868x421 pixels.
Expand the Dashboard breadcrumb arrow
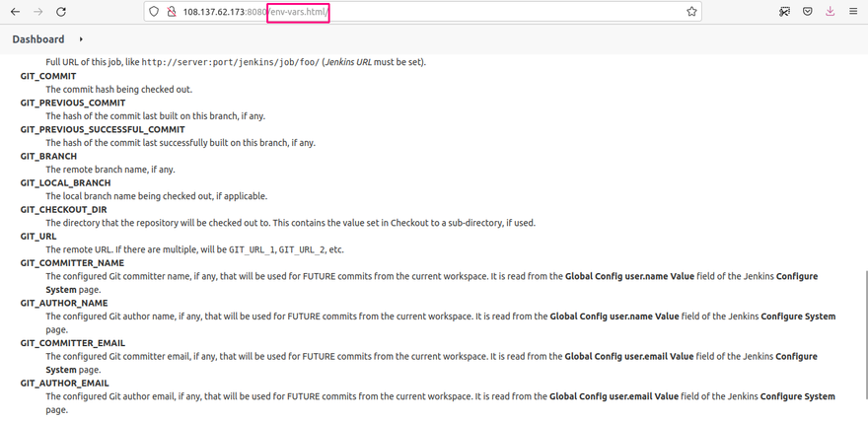(81, 39)
